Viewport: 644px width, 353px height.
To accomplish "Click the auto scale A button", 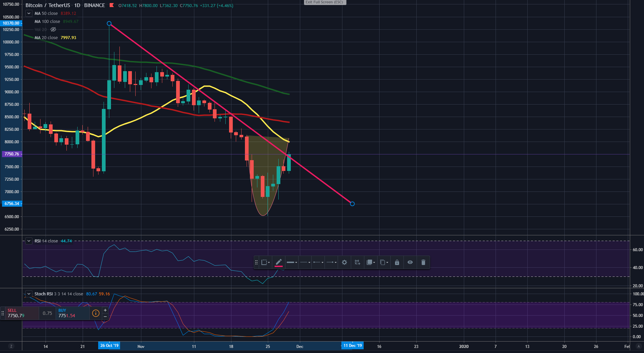I will 638,346.
